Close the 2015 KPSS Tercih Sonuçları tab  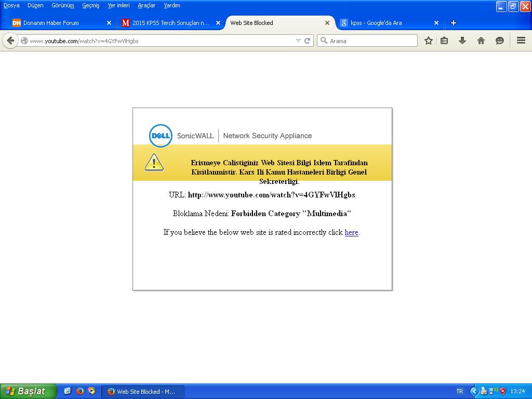[x=218, y=23]
